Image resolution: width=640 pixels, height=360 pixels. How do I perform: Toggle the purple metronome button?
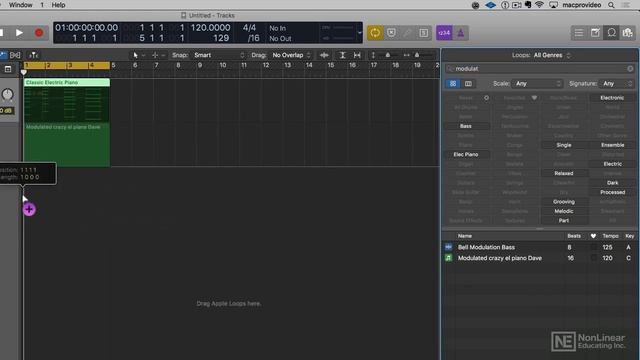pos(460,33)
